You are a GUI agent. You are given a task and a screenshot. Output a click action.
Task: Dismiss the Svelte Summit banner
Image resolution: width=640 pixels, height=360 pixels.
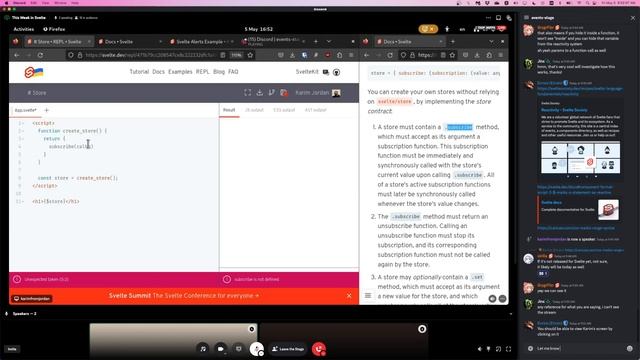349,296
